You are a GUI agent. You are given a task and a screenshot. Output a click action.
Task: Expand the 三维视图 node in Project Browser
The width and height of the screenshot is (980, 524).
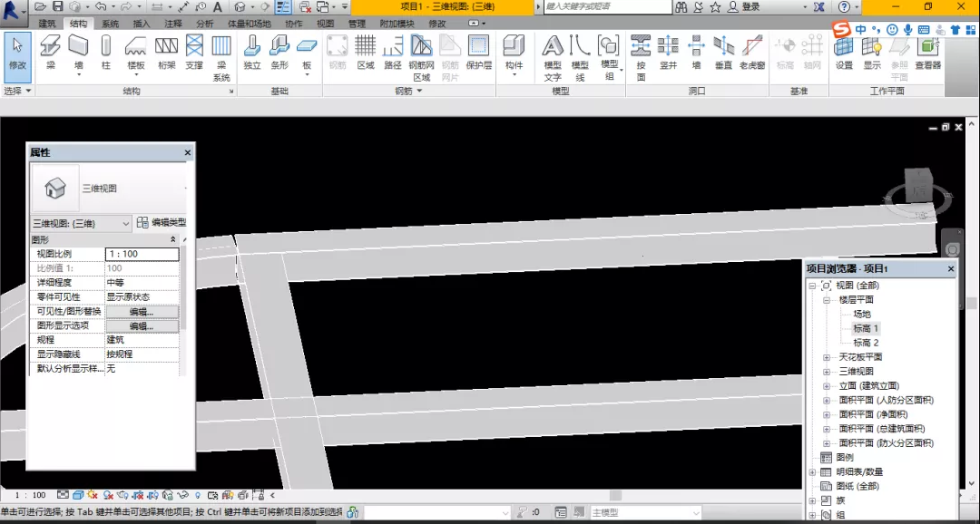point(827,372)
